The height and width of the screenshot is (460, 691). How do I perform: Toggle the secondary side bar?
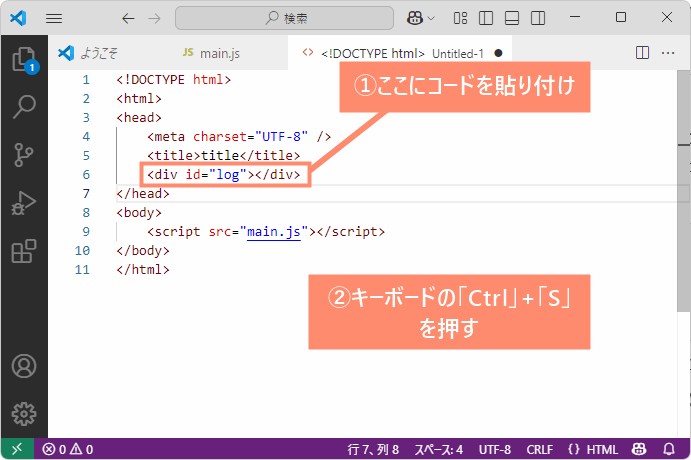(538, 18)
